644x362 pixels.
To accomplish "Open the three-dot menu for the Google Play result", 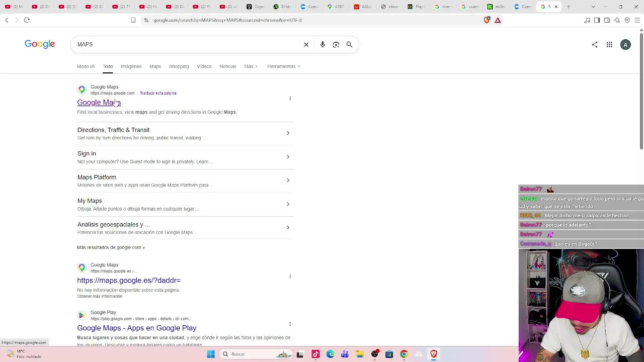I will 290,324.
